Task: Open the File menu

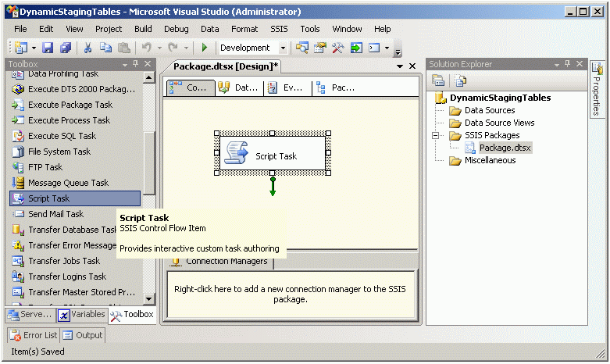Action: point(20,29)
